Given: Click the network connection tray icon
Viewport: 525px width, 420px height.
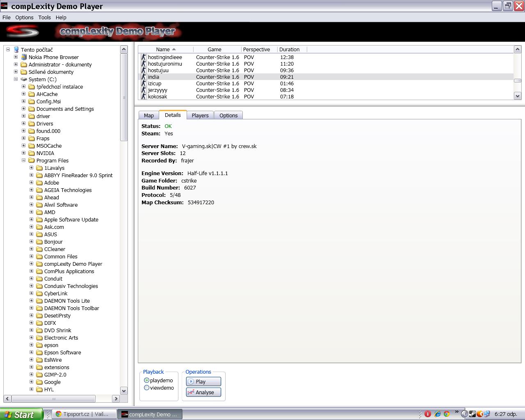Looking at the screenshot, I should coord(486,414).
